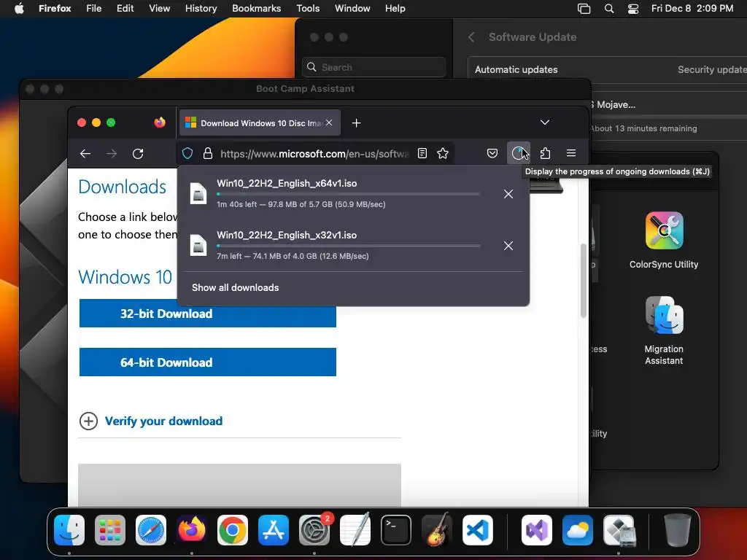Viewport: 747px width, 560px height.
Task: Open System Settings from the Dock
Action: coord(314,530)
